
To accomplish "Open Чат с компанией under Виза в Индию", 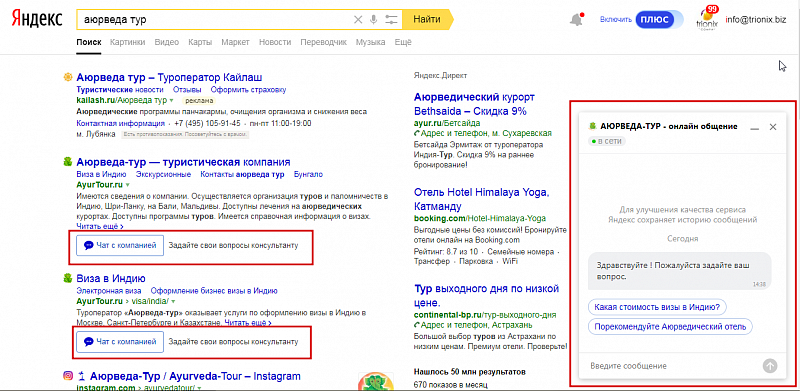I will coord(120,341).
